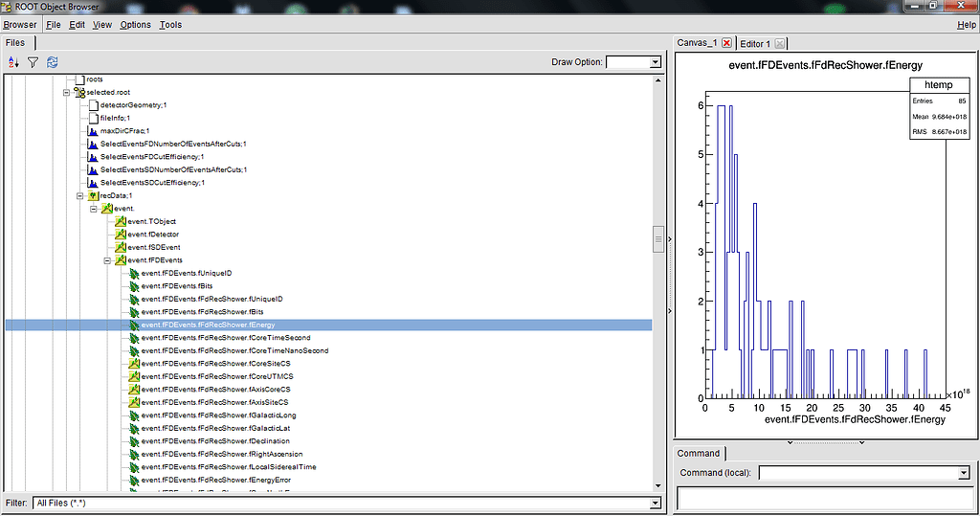
Task: Click the filter funnel icon
Action: [x=33, y=62]
